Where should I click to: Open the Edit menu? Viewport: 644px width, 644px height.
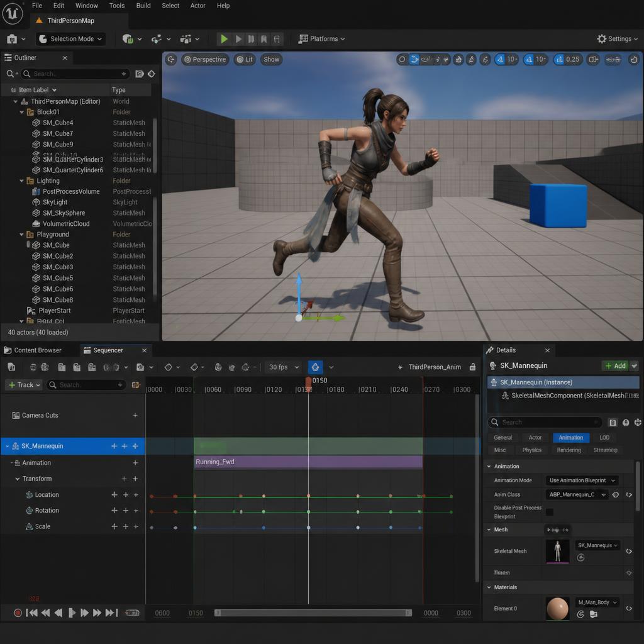(58, 6)
